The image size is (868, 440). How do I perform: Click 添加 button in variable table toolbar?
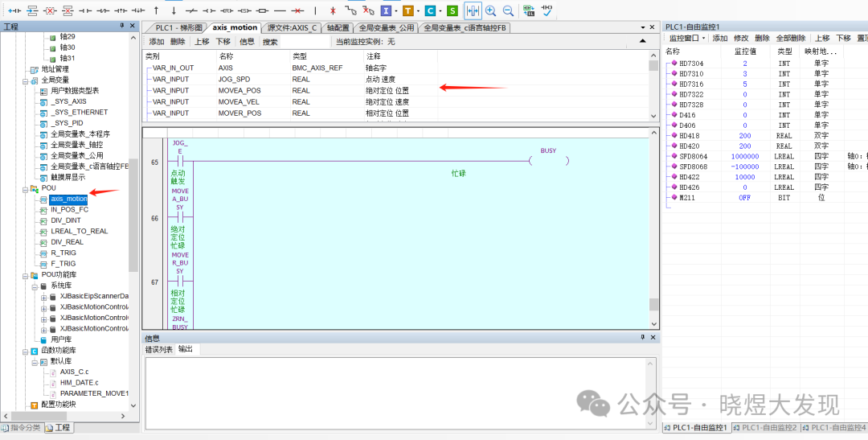pyautogui.click(x=157, y=42)
